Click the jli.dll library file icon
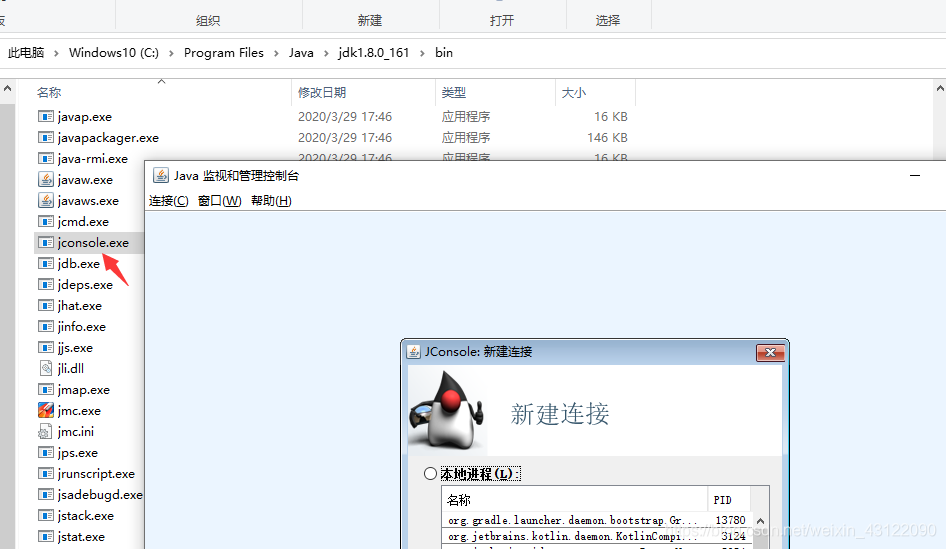Screen dimensions: 946x549 45,368
